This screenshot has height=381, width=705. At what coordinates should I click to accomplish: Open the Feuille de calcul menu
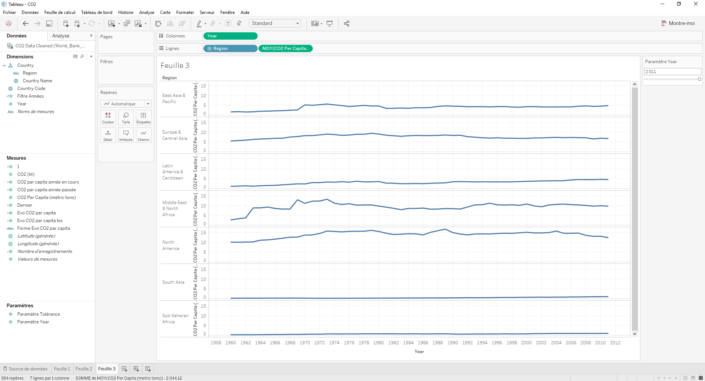(x=60, y=13)
